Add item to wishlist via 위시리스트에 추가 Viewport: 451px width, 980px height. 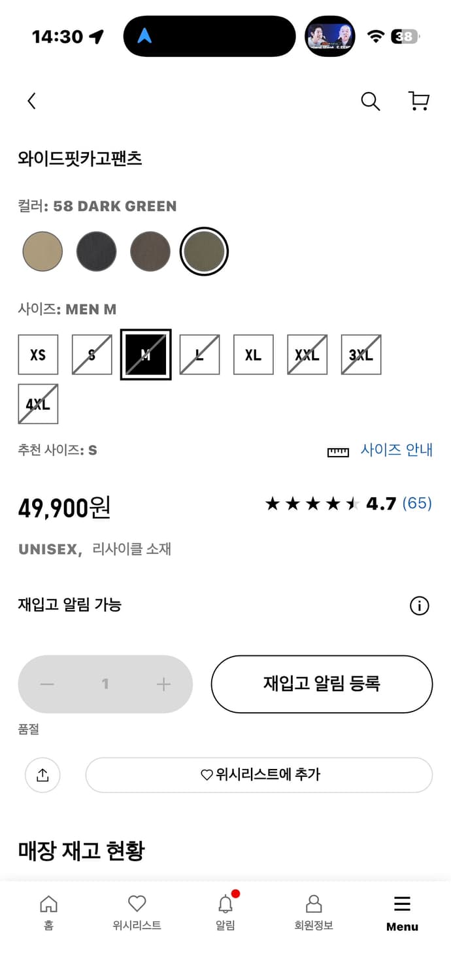pos(259,775)
